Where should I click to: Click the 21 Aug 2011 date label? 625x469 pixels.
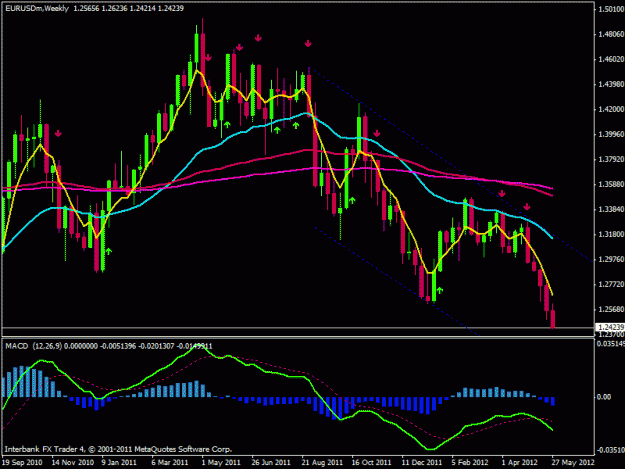coord(322,463)
